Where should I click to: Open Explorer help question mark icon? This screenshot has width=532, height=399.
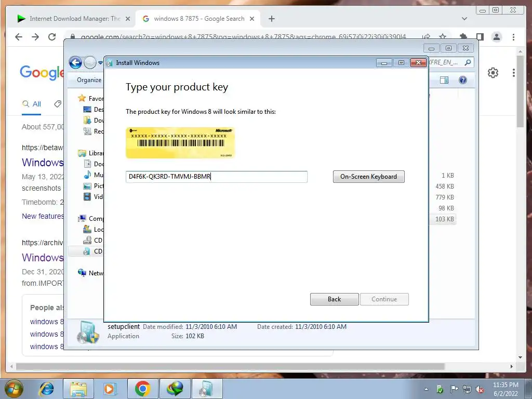463,80
